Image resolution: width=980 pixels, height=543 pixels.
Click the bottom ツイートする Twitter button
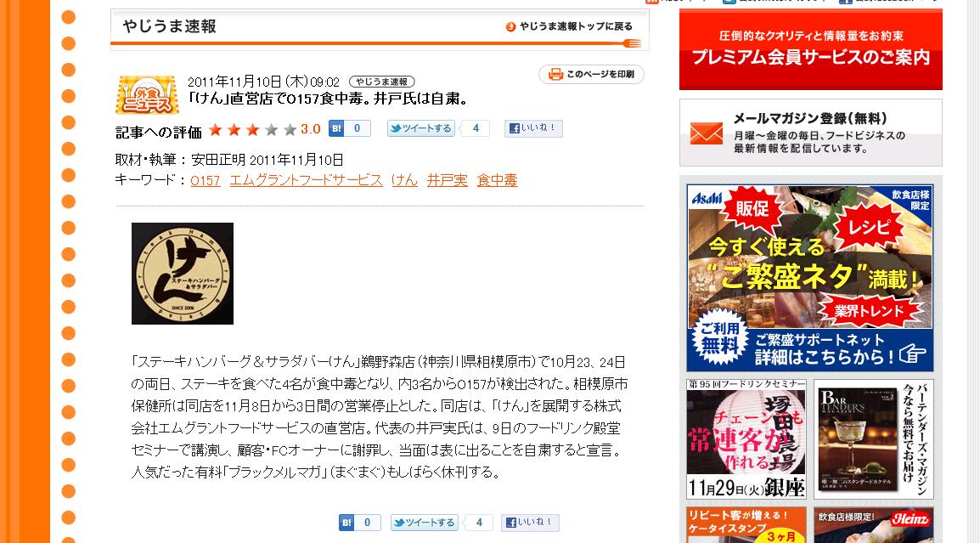(x=425, y=523)
